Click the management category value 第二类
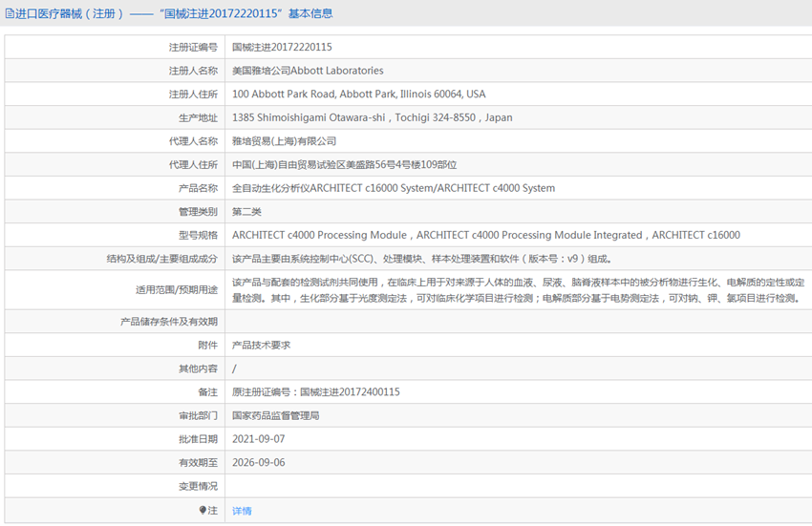This screenshot has width=812, height=526. tap(246, 212)
